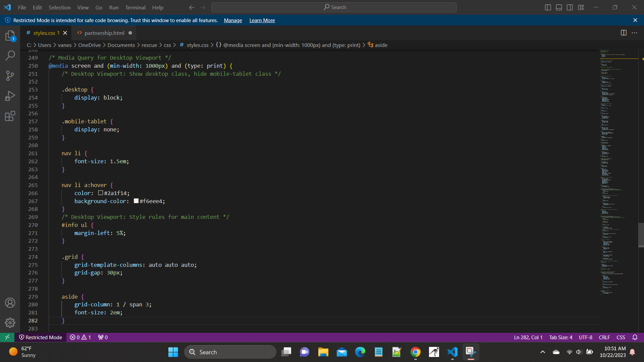This screenshot has width=644, height=362.
Task: Click the top command center search box
Action: pyautogui.click(x=334, y=7)
